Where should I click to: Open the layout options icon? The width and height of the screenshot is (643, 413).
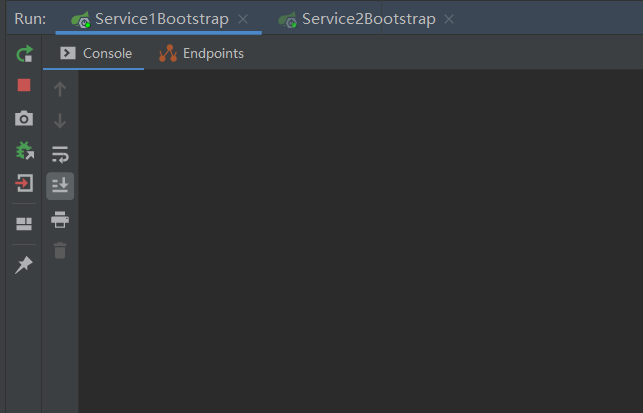click(x=24, y=224)
